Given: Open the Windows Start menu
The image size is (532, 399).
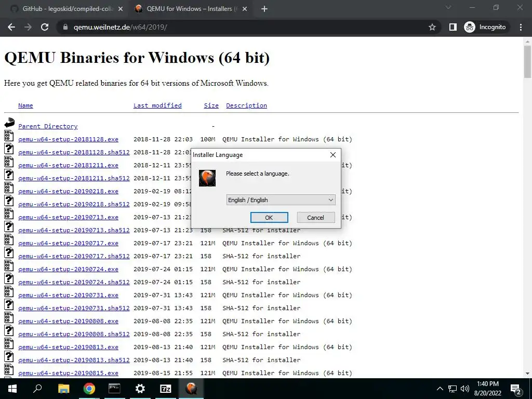Looking at the screenshot, I should coord(12,389).
